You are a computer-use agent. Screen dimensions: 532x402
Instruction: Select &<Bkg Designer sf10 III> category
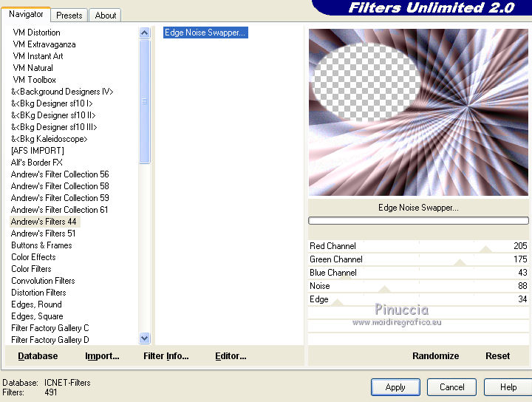click(x=54, y=127)
